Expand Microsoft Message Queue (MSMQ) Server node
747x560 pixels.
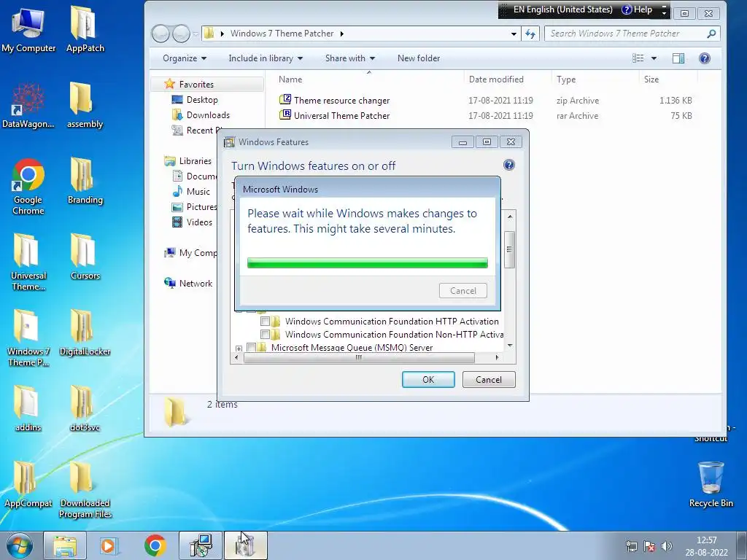point(239,349)
